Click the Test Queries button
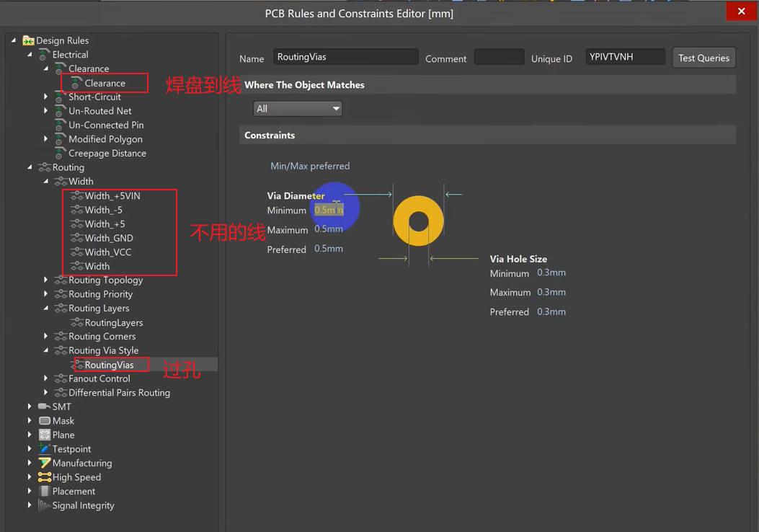 [x=703, y=58]
